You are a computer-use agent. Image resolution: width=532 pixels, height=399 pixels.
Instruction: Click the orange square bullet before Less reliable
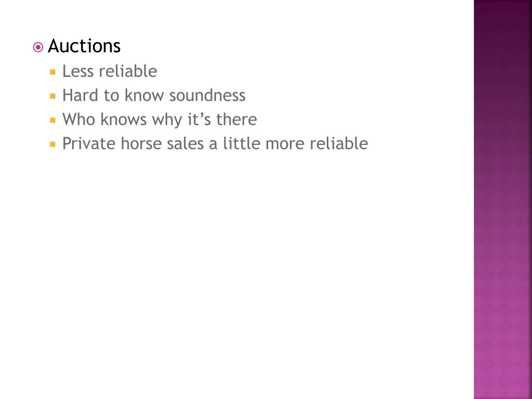(52, 72)
